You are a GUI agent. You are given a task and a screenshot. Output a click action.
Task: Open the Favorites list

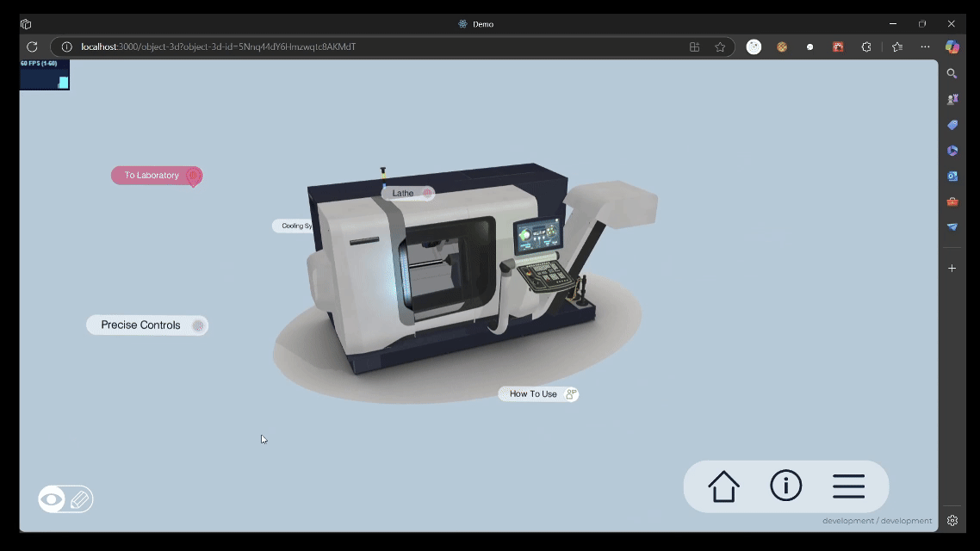(x=897, y=46)
